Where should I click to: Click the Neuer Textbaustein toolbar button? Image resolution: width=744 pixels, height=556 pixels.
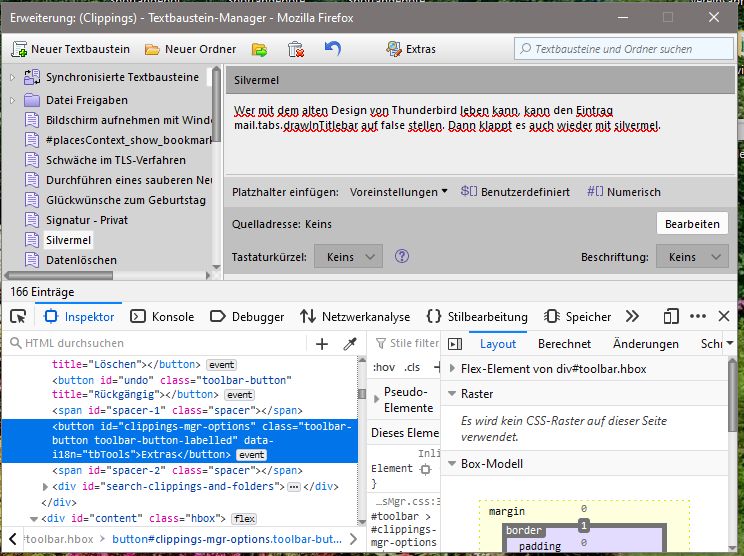pos(70,49)
